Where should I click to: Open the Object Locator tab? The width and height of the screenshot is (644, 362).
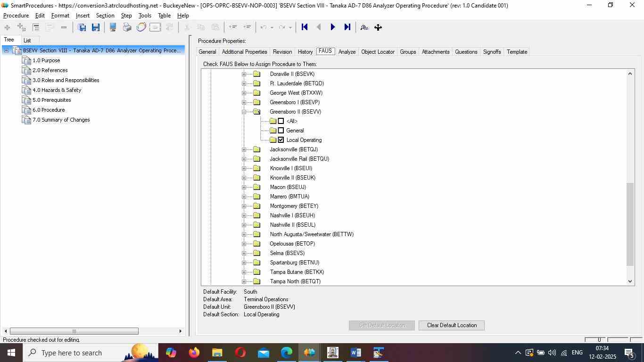[x=378, y=52]
